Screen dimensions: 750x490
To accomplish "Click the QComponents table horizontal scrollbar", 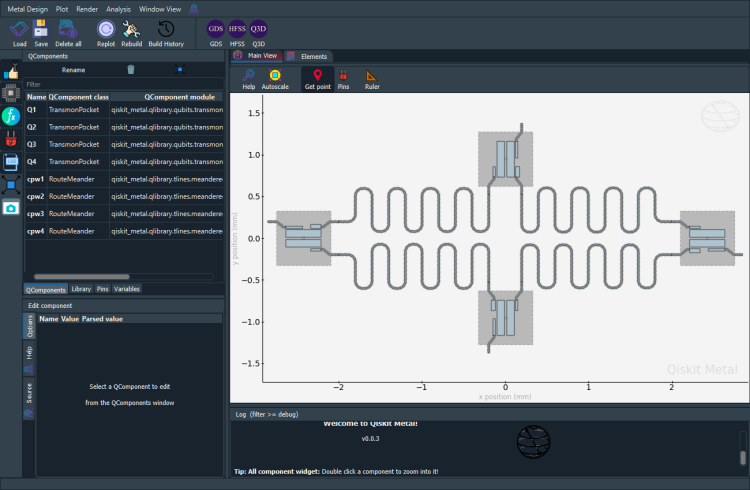I will 81,277.
